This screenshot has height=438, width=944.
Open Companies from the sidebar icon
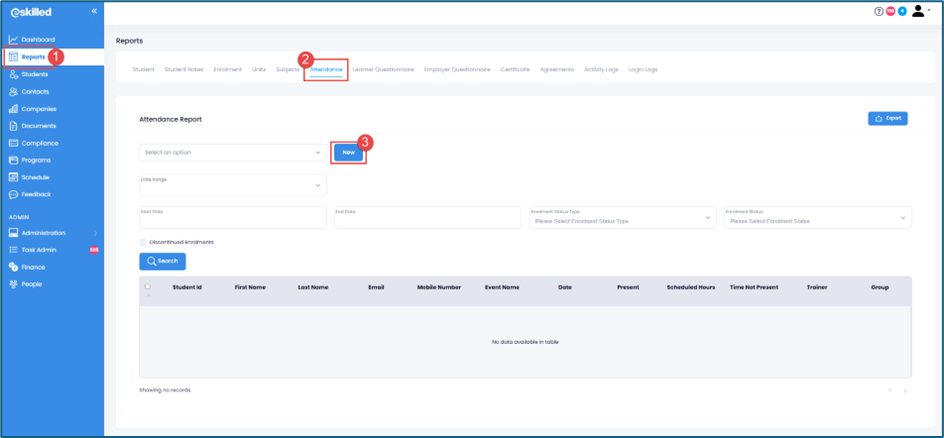pyautogui.click(x=14, y=109)
